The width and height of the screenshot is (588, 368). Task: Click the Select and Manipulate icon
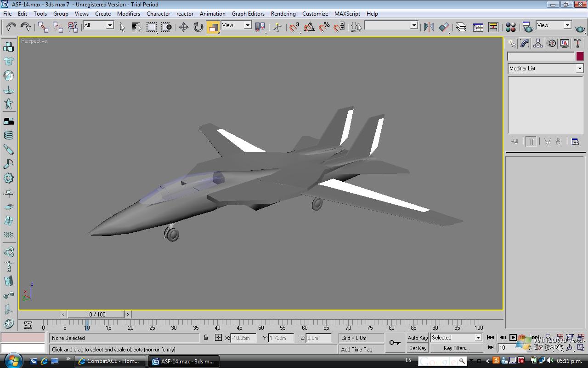[x=277, y=27]
